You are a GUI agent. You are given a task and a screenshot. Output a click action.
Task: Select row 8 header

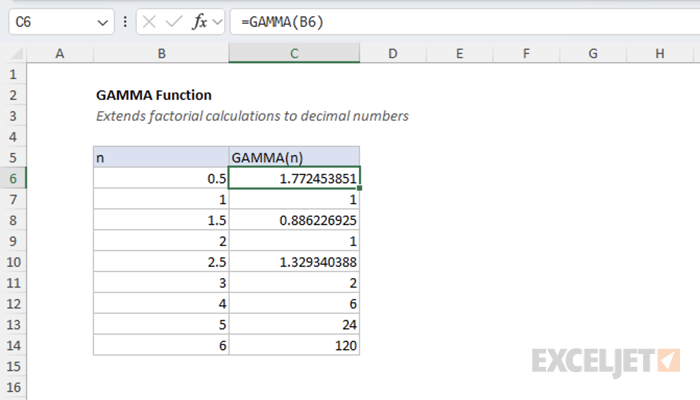click(x=13, y=220)
